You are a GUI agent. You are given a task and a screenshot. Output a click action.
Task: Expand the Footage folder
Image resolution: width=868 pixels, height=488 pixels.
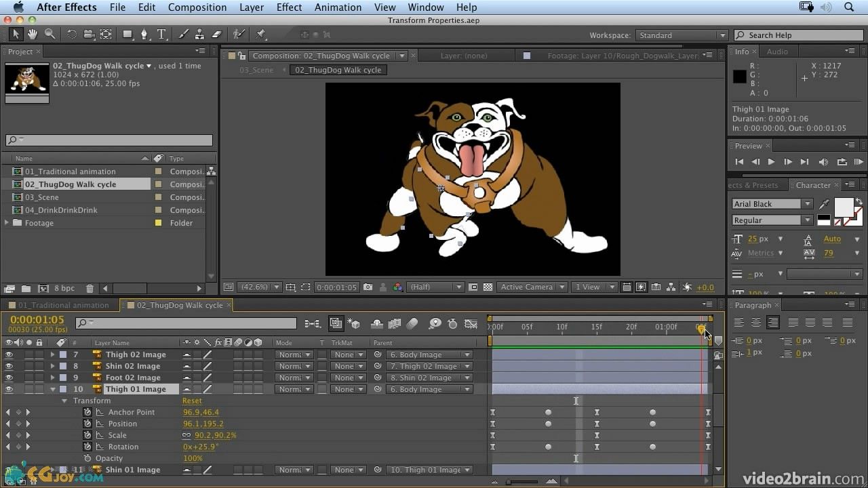[7, 223]
